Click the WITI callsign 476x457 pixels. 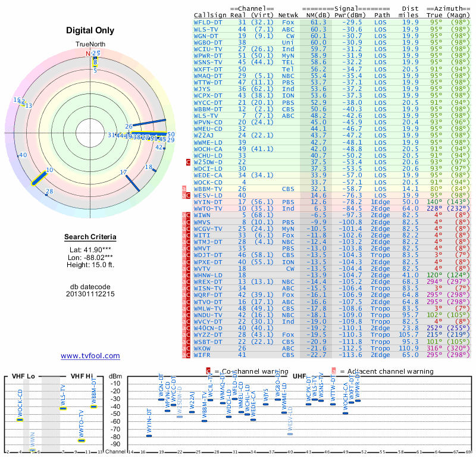click(202, 235)
